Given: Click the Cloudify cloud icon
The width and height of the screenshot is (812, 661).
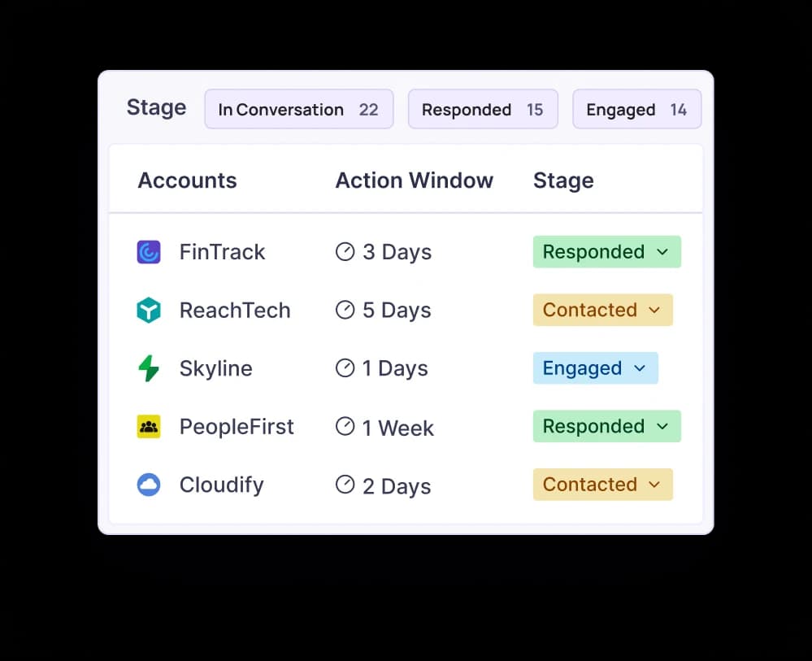Looking at the screenshot, I should click(x=150, y=485).
